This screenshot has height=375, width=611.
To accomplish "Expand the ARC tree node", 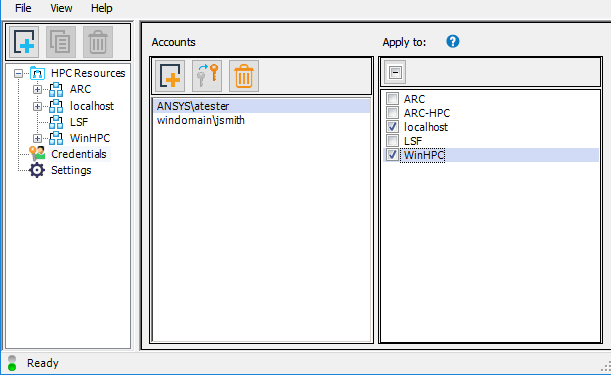I will [x=37, y=89].
